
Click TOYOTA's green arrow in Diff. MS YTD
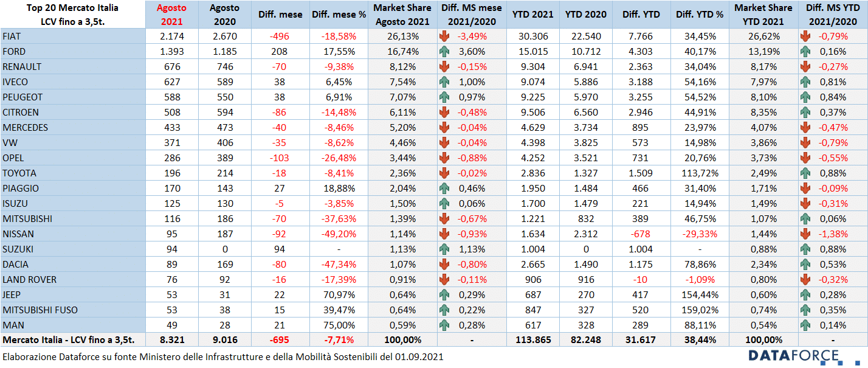pos(806,173)
